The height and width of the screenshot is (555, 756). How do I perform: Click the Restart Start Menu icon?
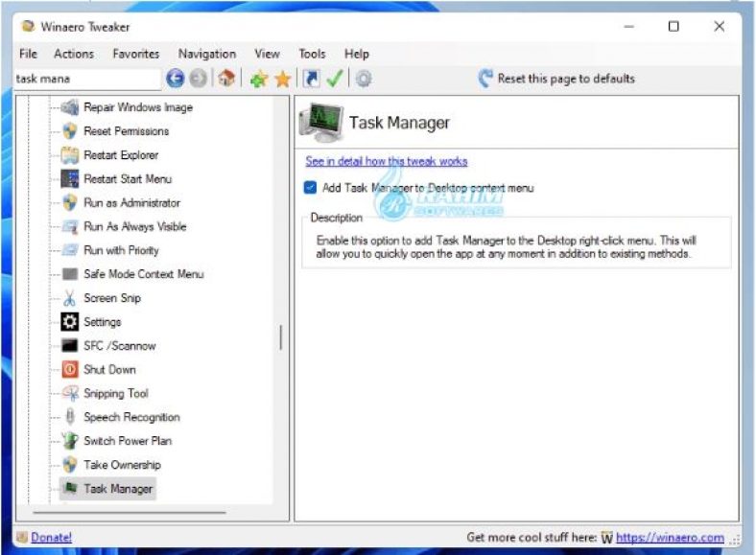tap(70, 178)
